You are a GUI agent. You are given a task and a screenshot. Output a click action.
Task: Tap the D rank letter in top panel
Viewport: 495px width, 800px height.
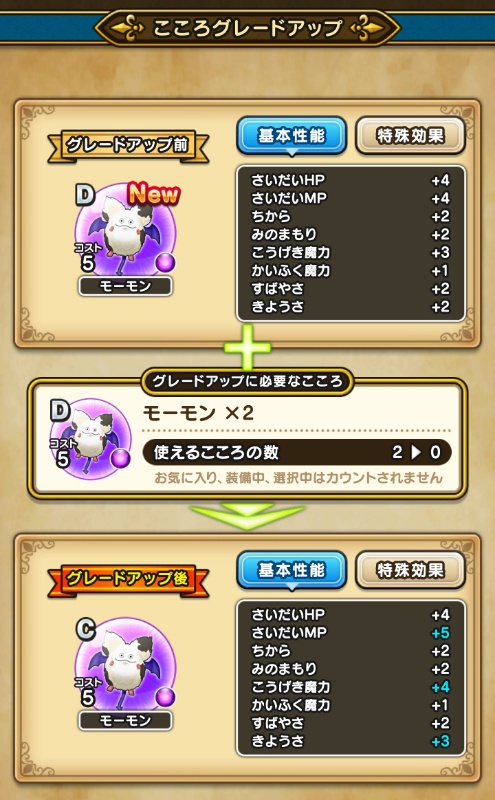pyautogui.click(x=85, y=194)
